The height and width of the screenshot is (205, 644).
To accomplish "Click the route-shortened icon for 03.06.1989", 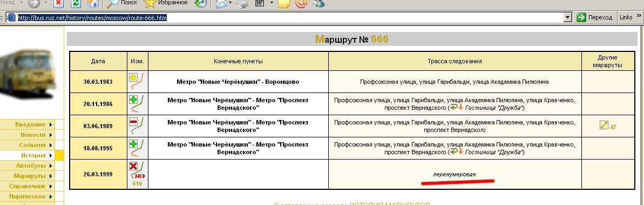I will pos(137,126).
